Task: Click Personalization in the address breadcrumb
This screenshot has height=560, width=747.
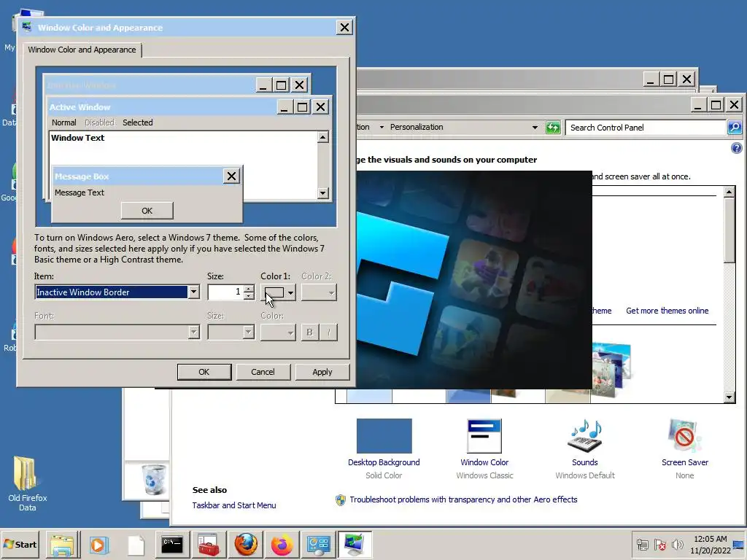Action: click(x=417, y=127)
